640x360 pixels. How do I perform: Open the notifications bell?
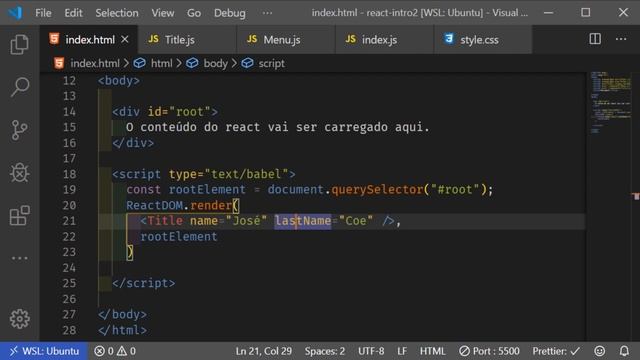pos(624,351)
